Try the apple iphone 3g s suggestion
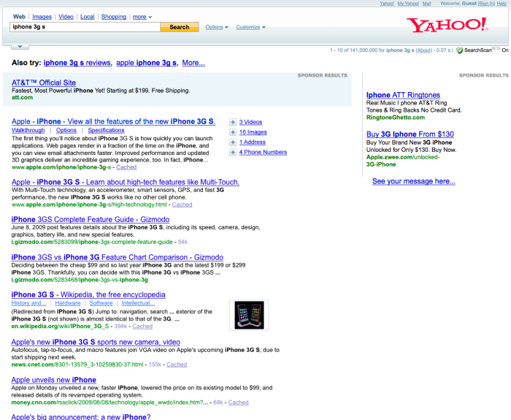511x420 pixels. point(146,63)
